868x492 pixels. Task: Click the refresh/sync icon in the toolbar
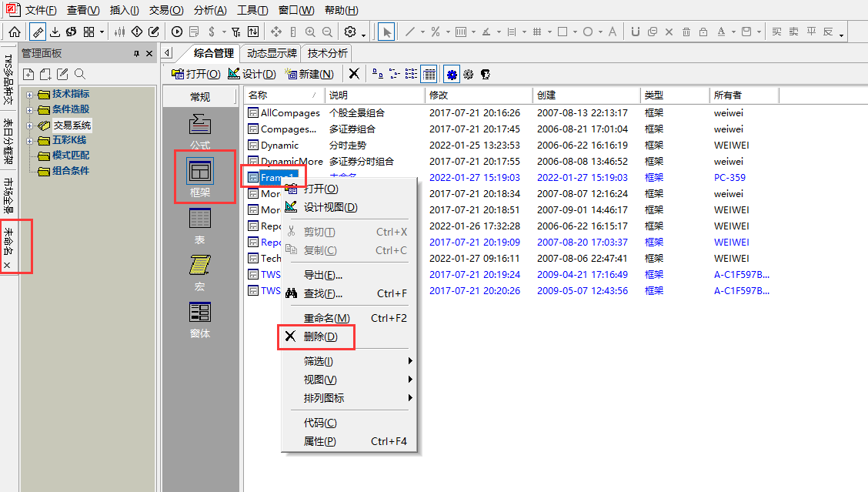72,32
